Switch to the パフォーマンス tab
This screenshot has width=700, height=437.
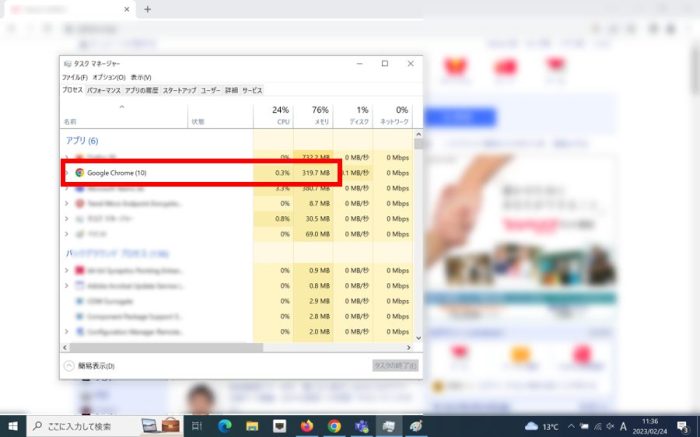[x=104, y=90]
